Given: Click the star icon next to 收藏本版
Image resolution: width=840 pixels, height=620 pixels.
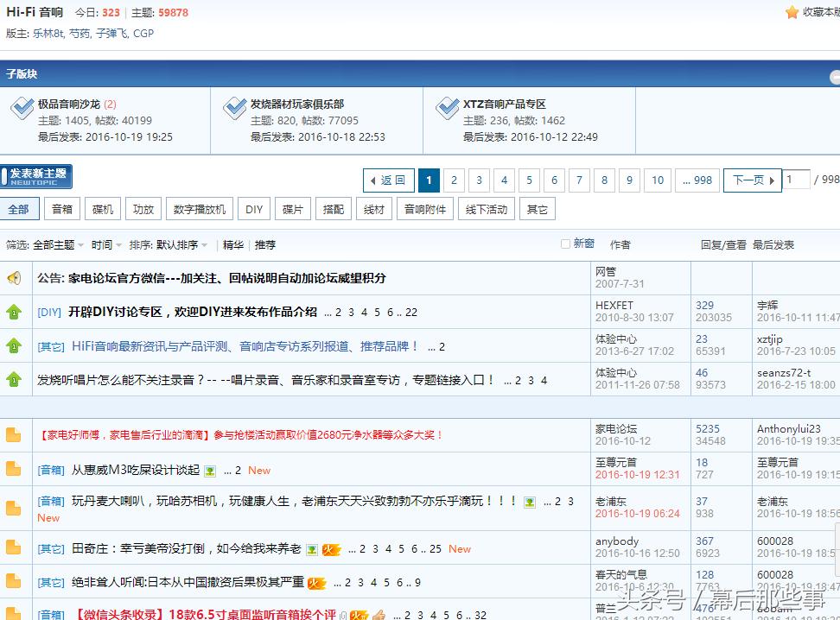Looking at the screenshot, I should click(x=792, y=13).
